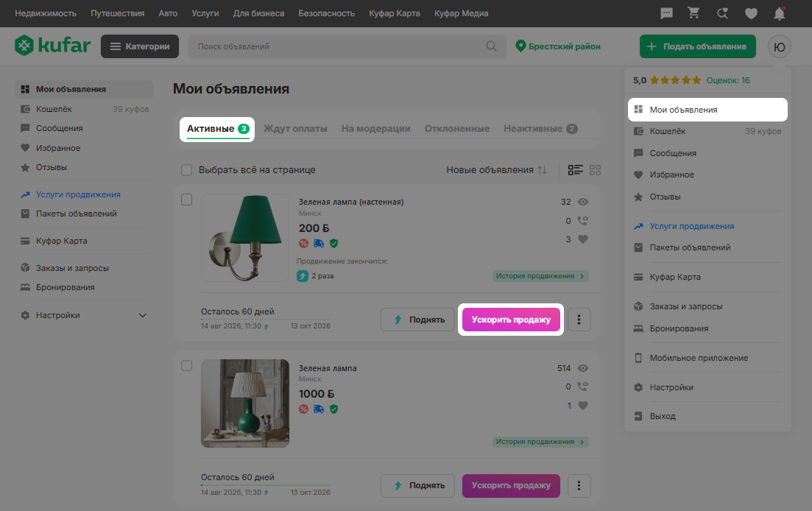Click the search magnifier icon
The width and height of the screenshot is (812, 511).
click(x=491, y=46)
